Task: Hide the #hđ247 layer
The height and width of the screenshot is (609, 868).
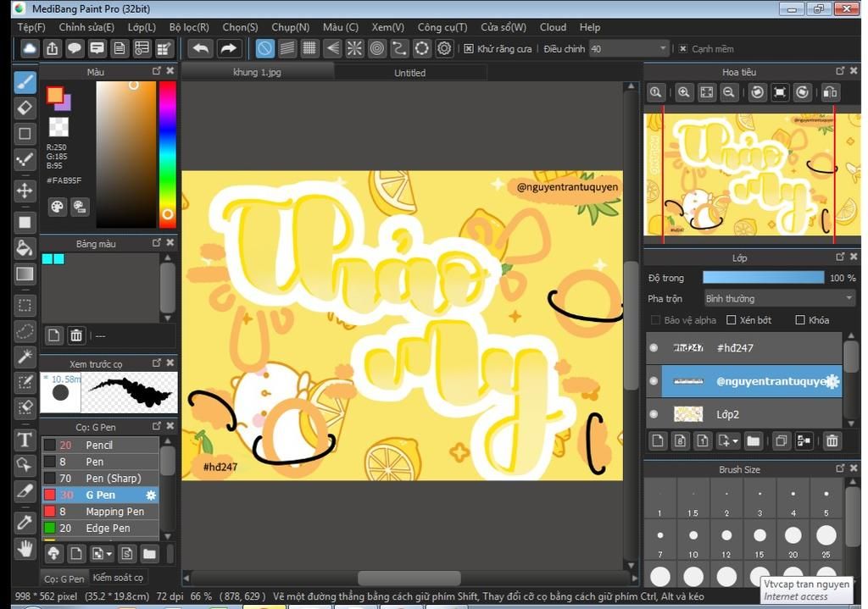Action: click(x=654, y=348)
